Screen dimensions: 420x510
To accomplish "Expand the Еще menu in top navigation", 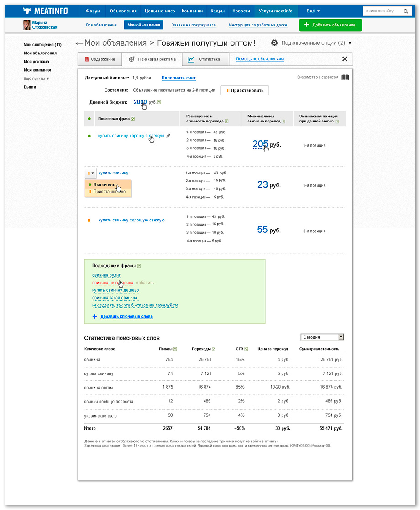I will (x=313, y=11).
